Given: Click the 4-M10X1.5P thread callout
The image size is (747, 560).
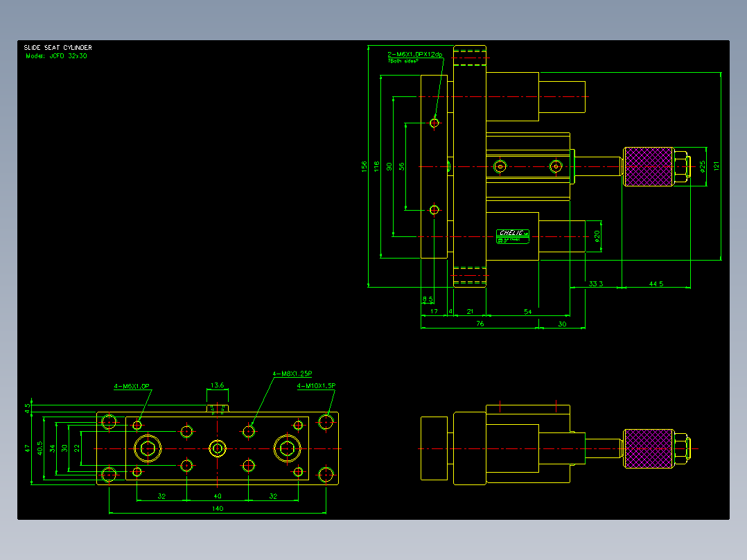Looking at the screenshot, I should click(x=316, y=385).
